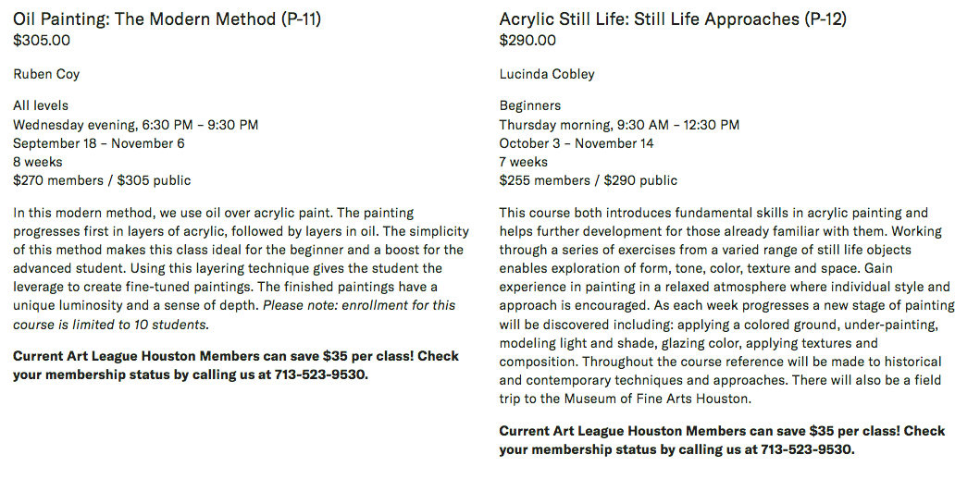Select instructor name Ruben Coy
This screenshot has height=479, width=980.
coord(46,74)
